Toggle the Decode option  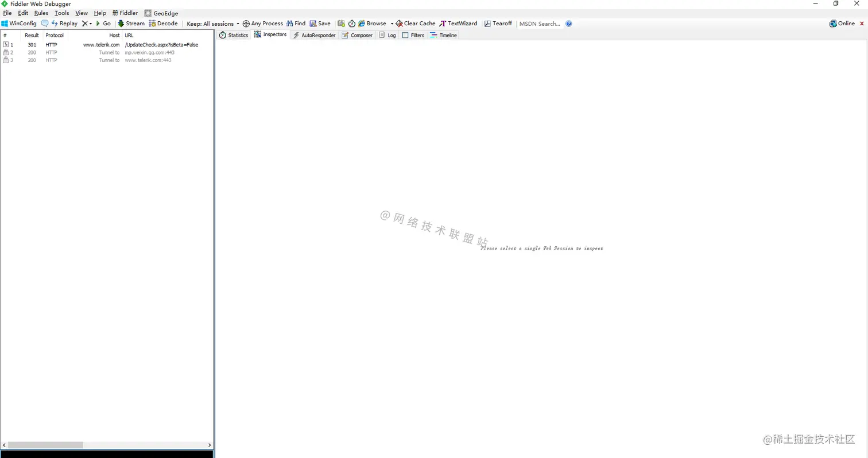click(x=163, y=24)
